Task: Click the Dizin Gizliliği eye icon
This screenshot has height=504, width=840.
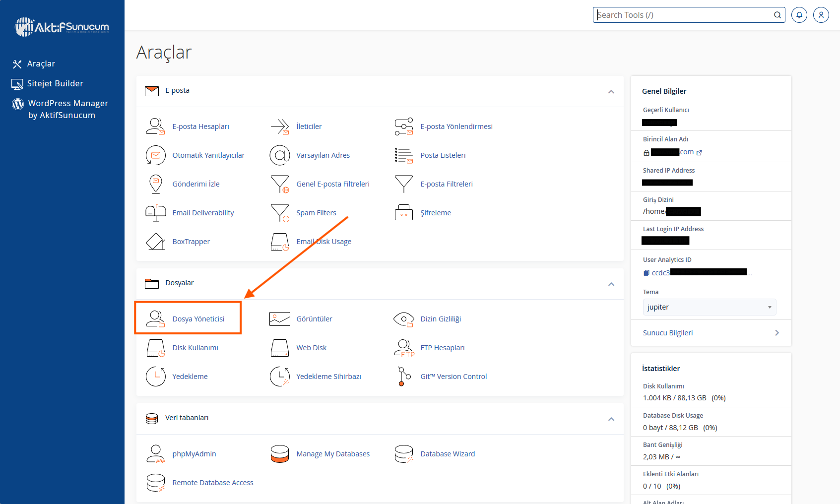Action: point(403,319)
